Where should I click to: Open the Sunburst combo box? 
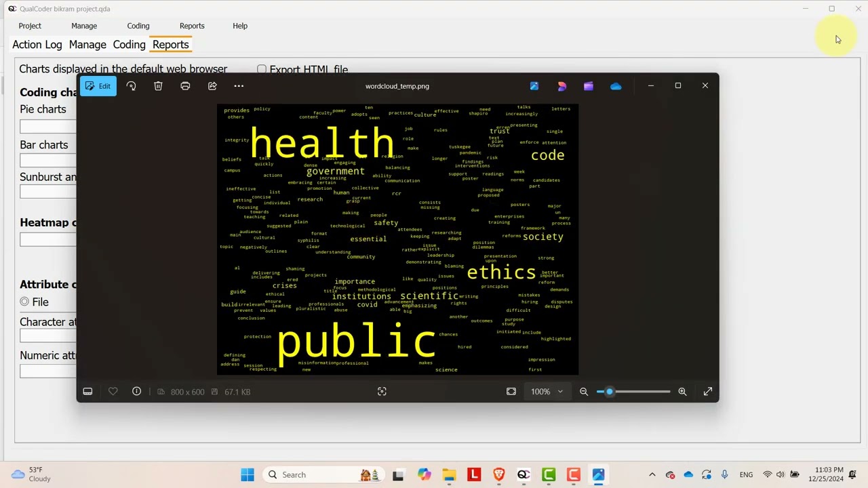click(48, 192)
